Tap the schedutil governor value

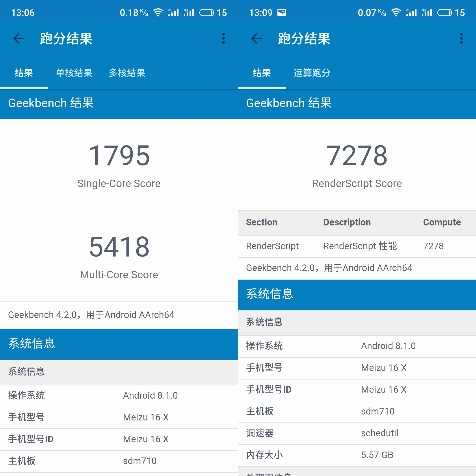click(x=379, y=433)
